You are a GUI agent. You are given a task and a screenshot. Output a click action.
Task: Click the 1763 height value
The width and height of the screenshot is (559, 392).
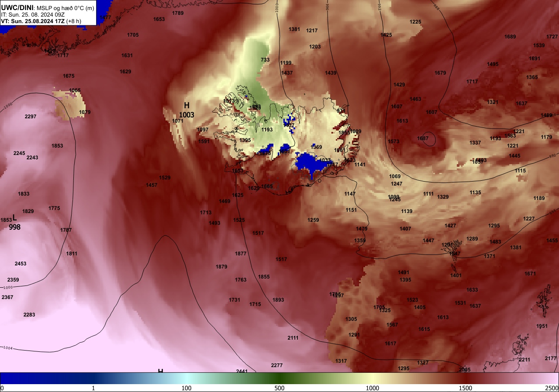[241, 280]
